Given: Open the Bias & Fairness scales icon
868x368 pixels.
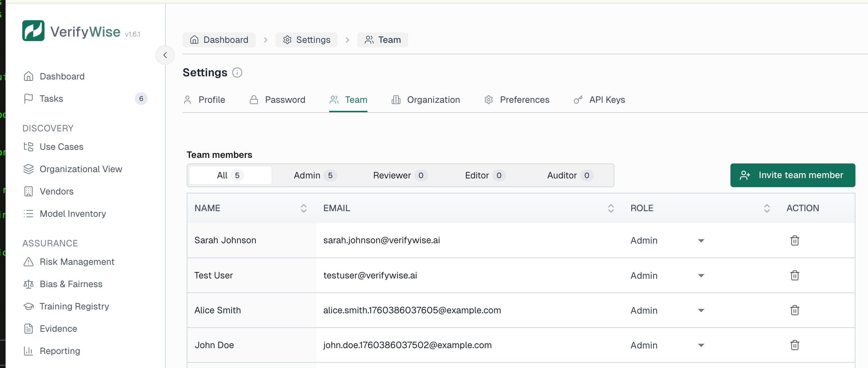Looking at the screenshot, I should (x=29, y=284).
